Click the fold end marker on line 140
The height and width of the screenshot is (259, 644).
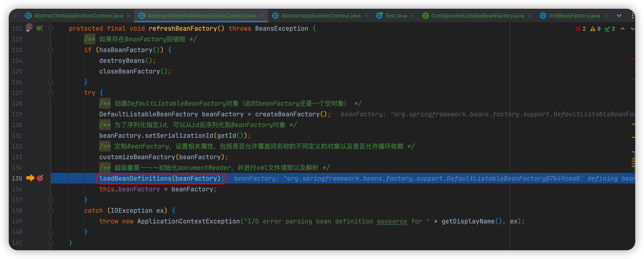[x=50, y=232]
